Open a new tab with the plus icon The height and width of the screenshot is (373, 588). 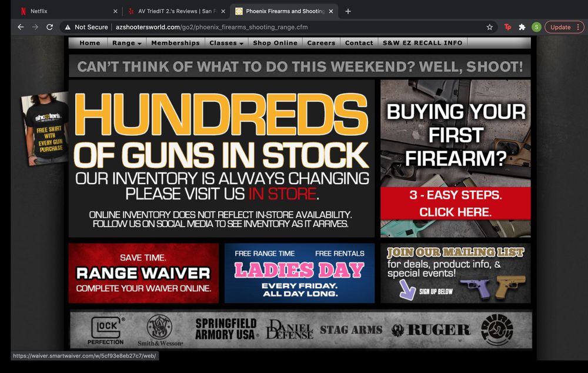pos(348,11)
